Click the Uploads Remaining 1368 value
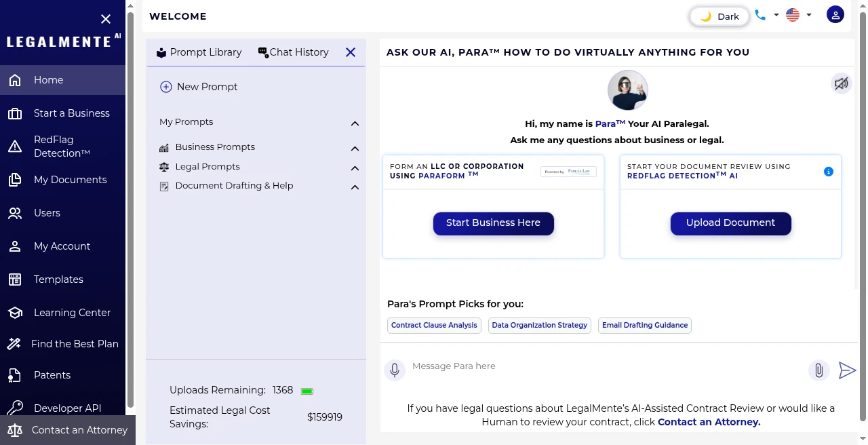 tap(283, 391)
